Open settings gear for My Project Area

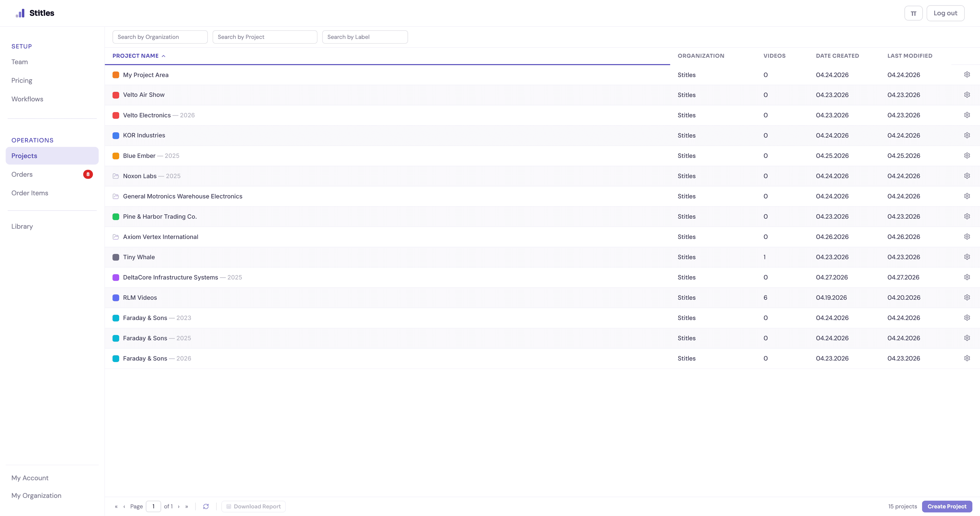[x=967, y=75]
